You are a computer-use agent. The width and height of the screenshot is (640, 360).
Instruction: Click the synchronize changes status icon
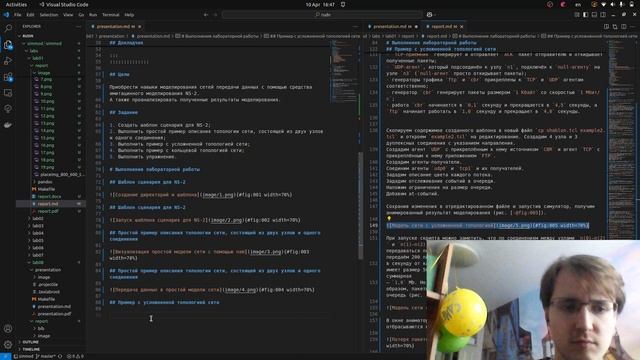(60, 356)
